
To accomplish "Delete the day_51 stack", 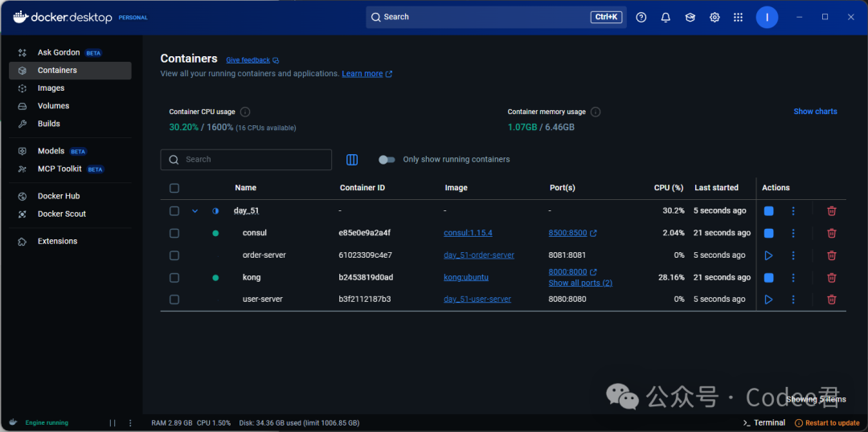I will [832, 210].
